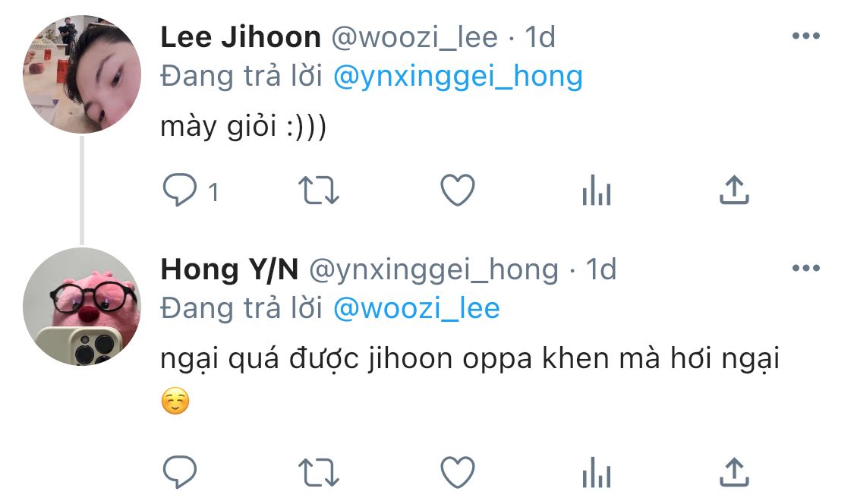
Task: Open the @woozi_lee mention link
Action: coord(416,308)
